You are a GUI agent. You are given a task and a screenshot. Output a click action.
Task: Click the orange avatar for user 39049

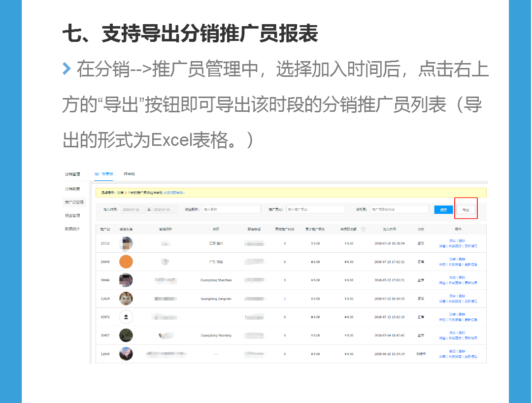(126, 262)
